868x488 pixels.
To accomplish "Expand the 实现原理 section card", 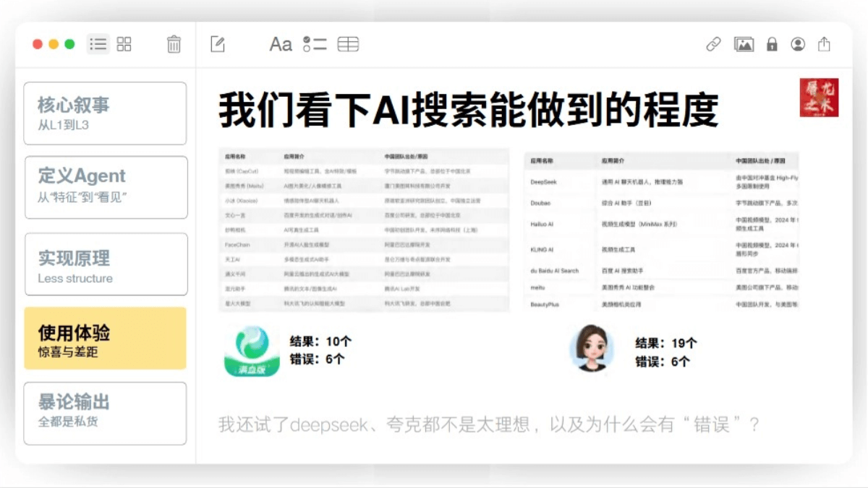I will pos(105,265).
